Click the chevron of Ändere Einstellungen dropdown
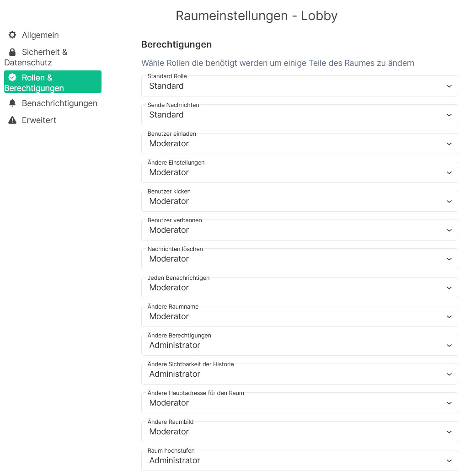465x476 pixels. click(x=449, y=173)
